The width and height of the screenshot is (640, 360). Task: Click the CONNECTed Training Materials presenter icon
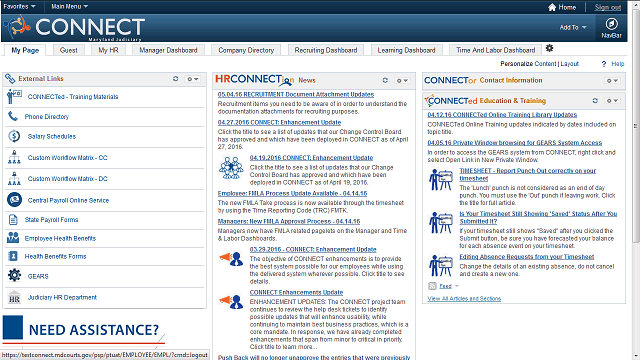(x=14, y=97)
